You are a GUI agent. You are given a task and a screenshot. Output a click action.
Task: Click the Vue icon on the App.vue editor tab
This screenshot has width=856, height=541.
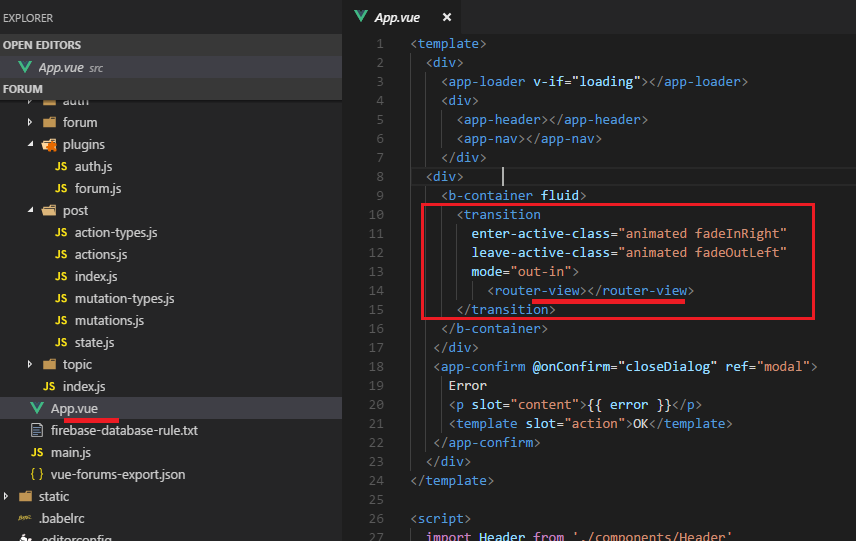pyautogui.click(x=361, y=16)
